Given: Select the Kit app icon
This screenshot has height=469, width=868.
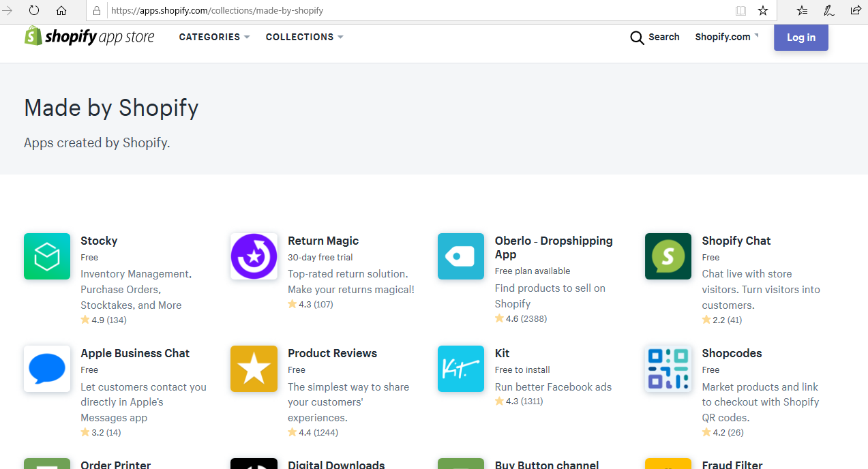Looking at the screenshot, I should click(461, 369).
